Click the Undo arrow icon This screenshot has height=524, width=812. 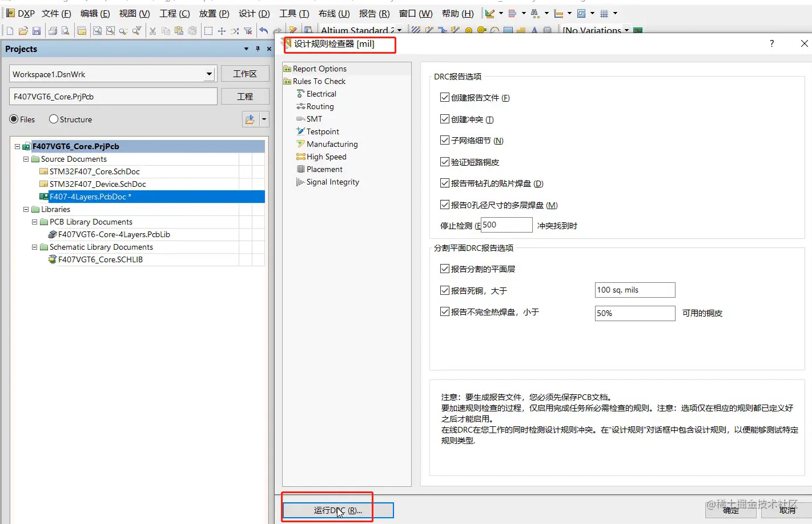[x=263, y=31]
